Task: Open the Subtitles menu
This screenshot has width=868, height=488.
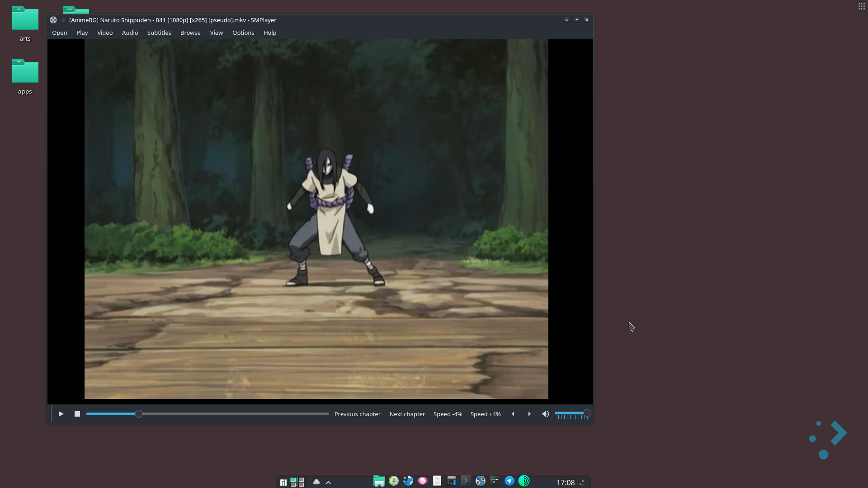Action: [159, 33]
